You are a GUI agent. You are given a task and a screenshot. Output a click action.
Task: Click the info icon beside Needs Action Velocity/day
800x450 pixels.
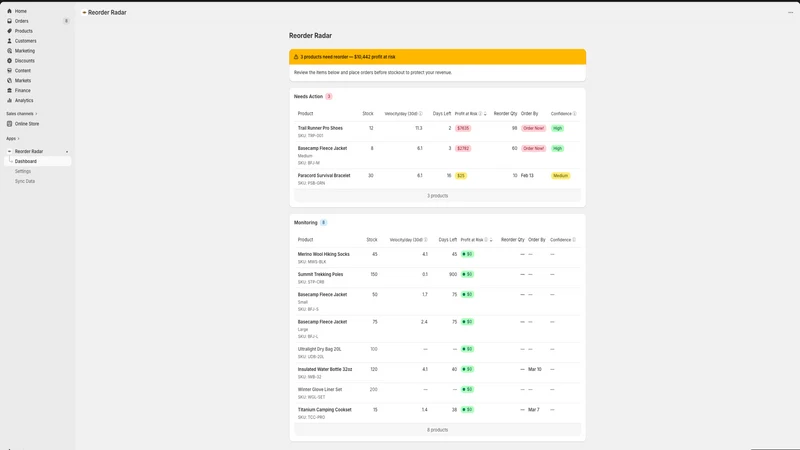click(421, 114)
